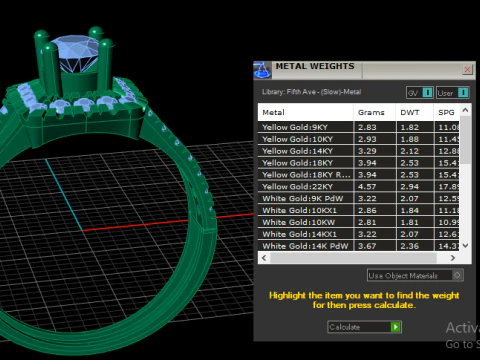Viewport: 480px width, 360px height.
Task: Sort by the Grams column header
Action: pyautogui.click(x=375, y=112)
